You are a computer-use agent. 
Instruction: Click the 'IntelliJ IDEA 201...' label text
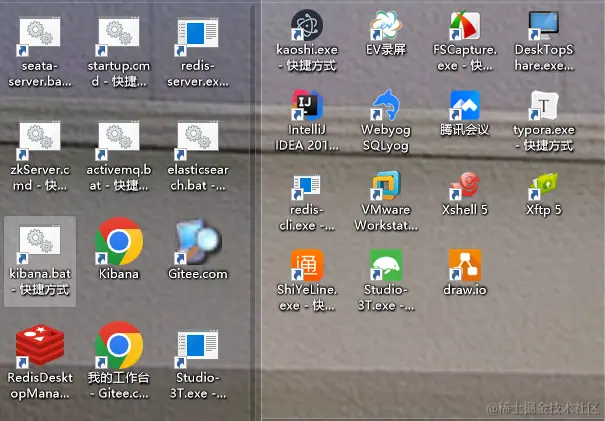pyautogui.click(x=307, y=137)
